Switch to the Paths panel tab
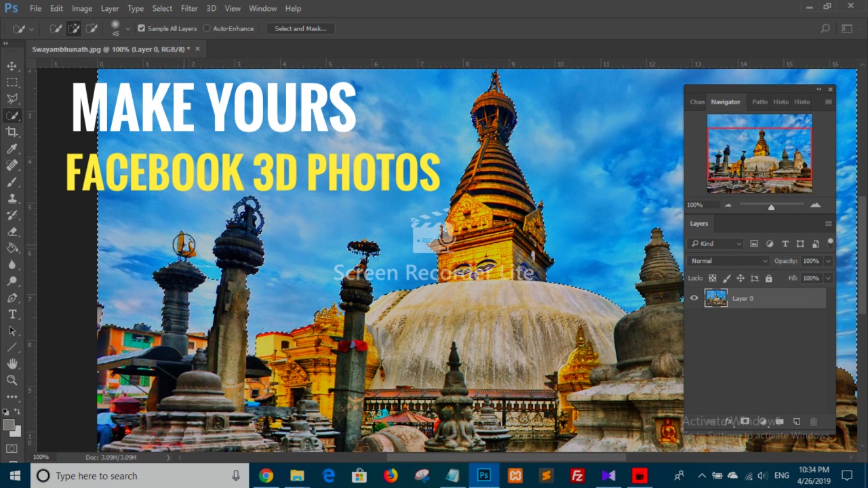868x488 pixels. click(759, 102)
